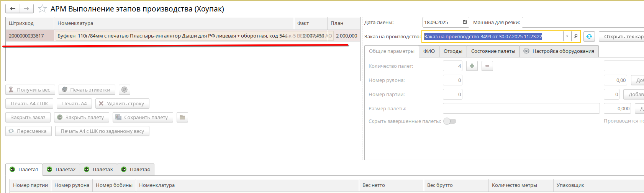Decrease pallet count with minus button
This screenshot has width=644, height=193.
(x=487, y=66)
